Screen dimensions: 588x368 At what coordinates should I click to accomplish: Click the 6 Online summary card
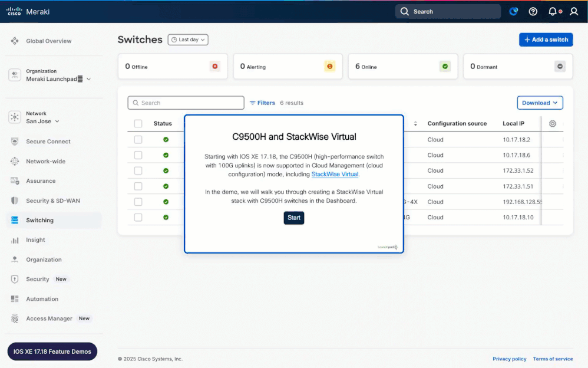[403, 67]
